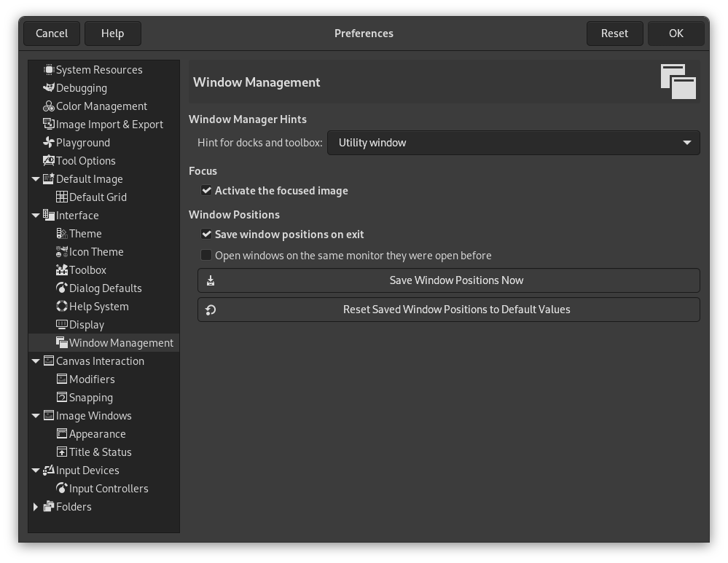Image resolution: width=728 pixels, height=563 pixels.
Task: Click the download icon on Save Window Positions
Action: coord(210,280)
